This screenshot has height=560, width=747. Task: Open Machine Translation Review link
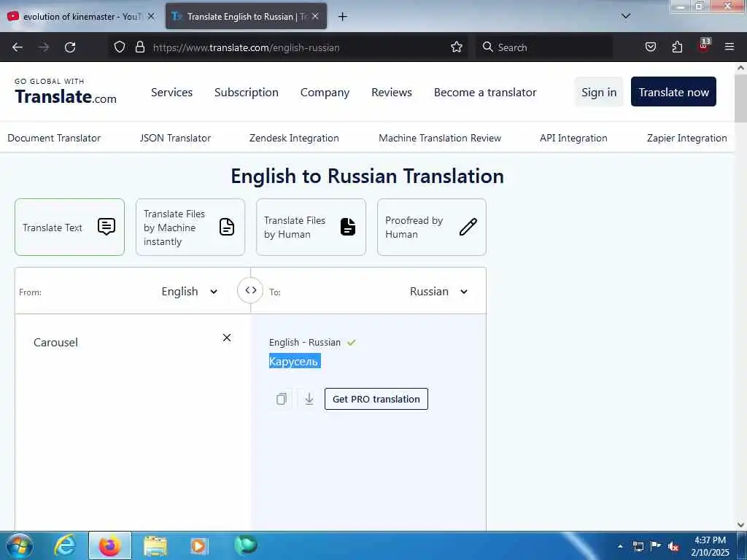click(x=440, y=138)
